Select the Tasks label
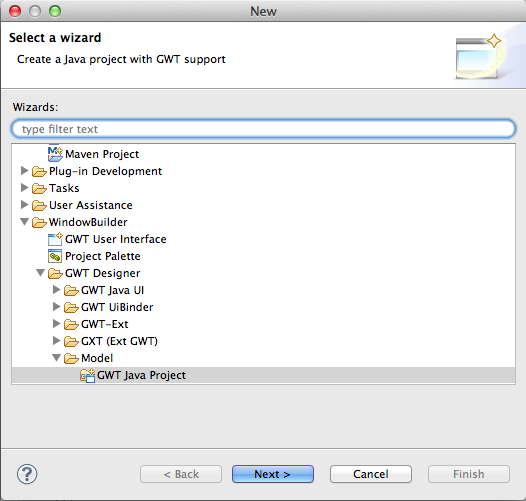526x501 pixels. pyautogui.click(x=64, y=188)
